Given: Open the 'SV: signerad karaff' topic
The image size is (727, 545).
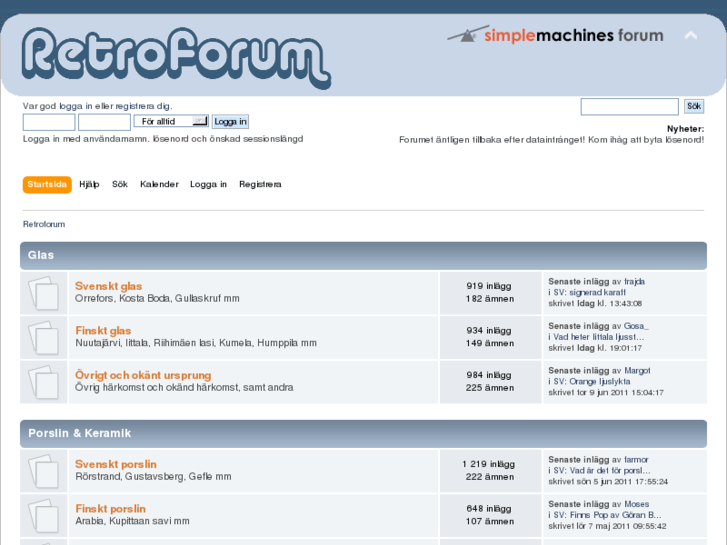Looking at the screenshot, I should [589, 293].
